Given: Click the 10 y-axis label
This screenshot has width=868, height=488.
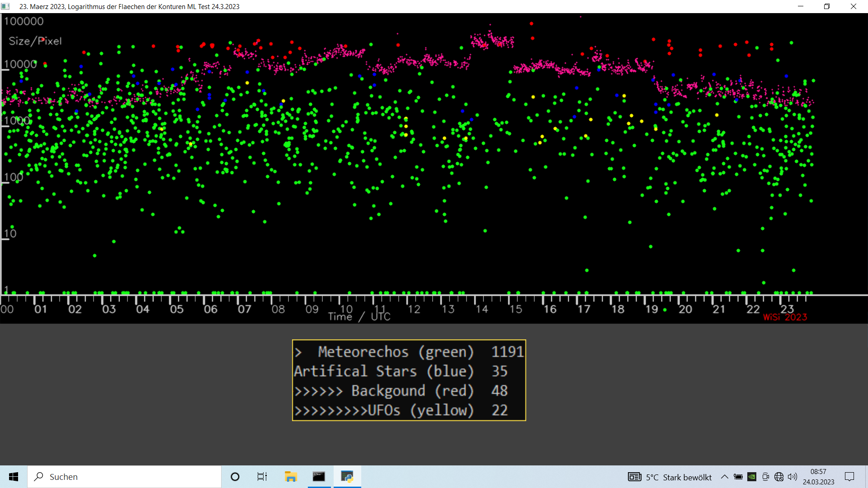Looking at the screenshot, I should pos(10,234).
